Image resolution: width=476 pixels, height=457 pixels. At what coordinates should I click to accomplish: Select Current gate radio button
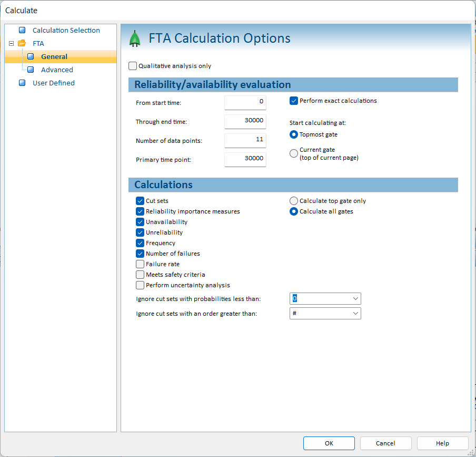click(x=294, y=153)
